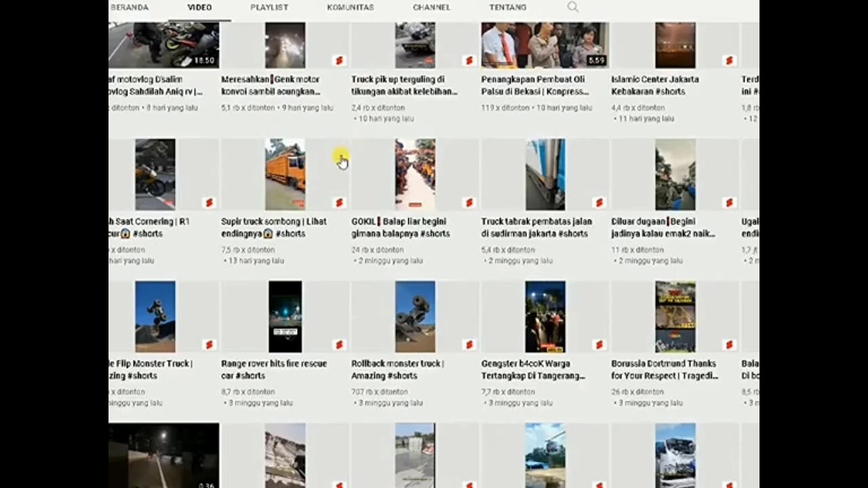Click Shorts icon on Flip Monster Truck video
The width and height of the screenshot is (868, 488).
point(209,345)
